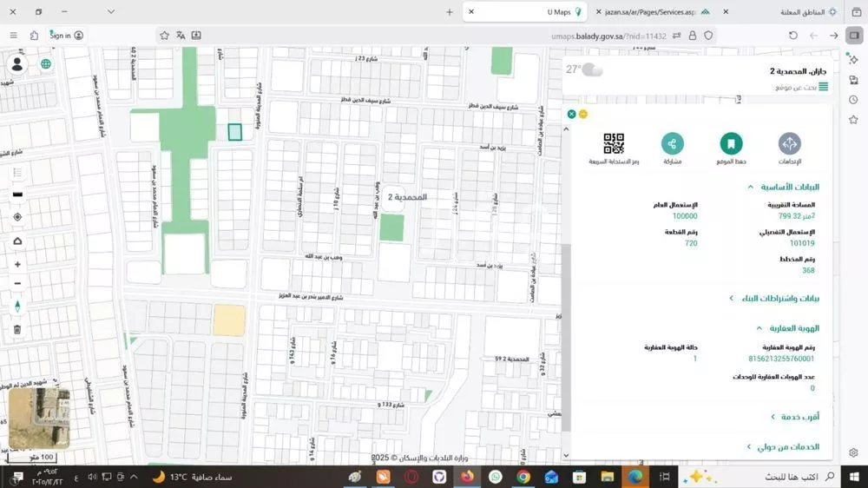Image resolution: width=868 pixels, height=488 pixels.
Task: Click the Sign in button
Action: click(x=66, y=36)
